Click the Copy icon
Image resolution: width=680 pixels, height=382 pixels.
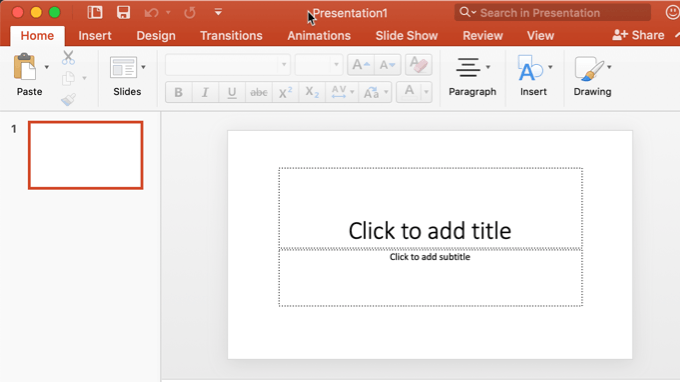click(68, 78)
